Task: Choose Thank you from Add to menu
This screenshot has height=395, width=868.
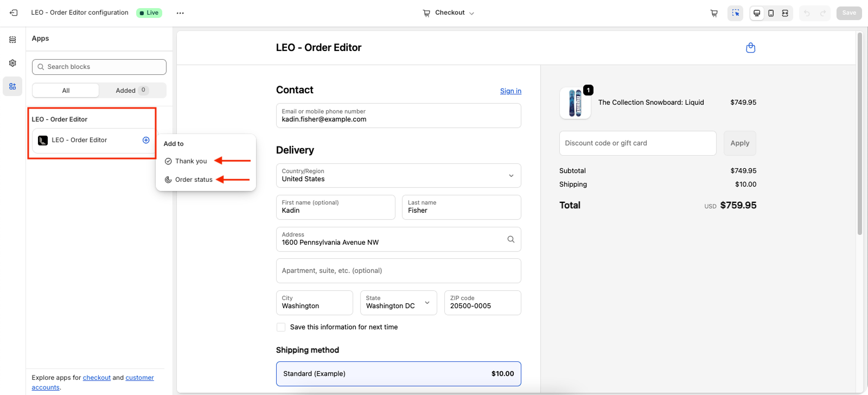Action: tap(191, 161)
